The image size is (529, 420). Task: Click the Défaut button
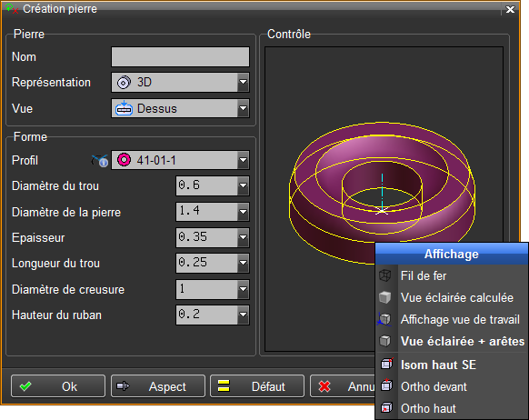tap(257, 386)
